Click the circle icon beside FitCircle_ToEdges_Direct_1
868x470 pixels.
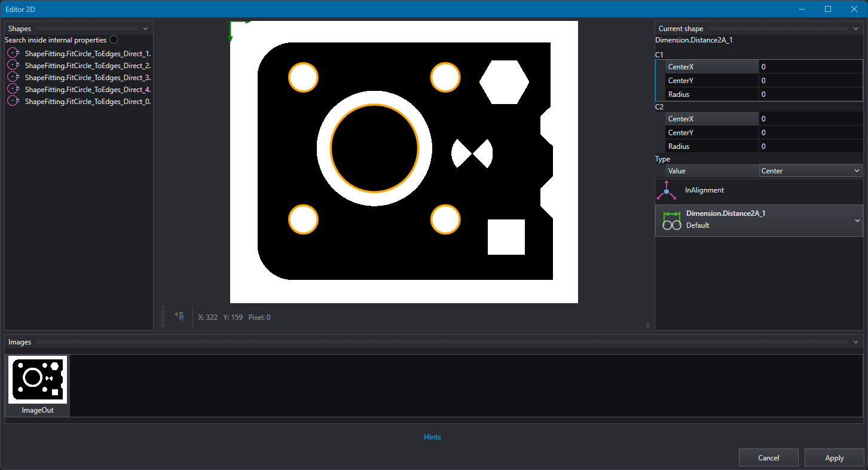[x=13, y=53]
